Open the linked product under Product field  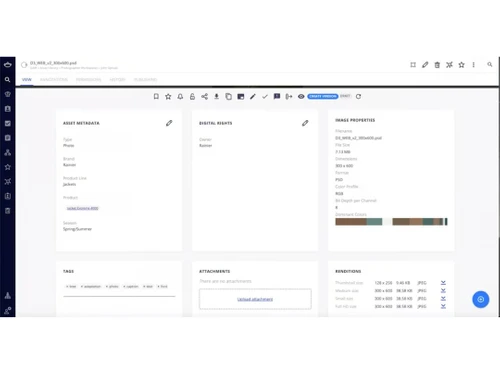tap(82, 208)
